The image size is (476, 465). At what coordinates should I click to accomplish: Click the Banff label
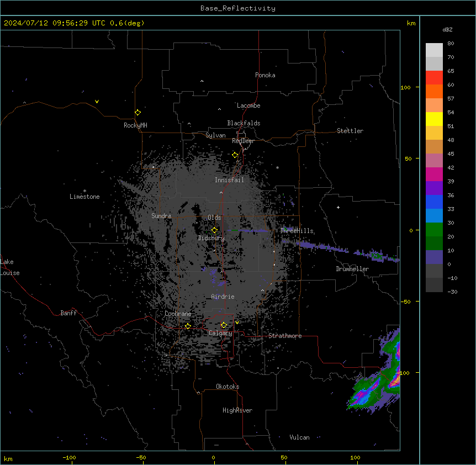[x=68, y=313]
